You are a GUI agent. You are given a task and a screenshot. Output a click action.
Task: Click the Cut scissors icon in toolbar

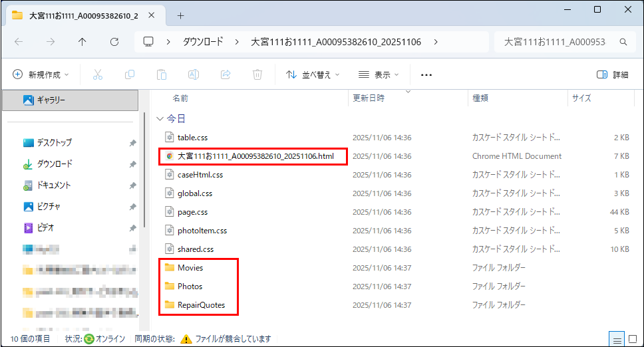click(x=98, y=74)
